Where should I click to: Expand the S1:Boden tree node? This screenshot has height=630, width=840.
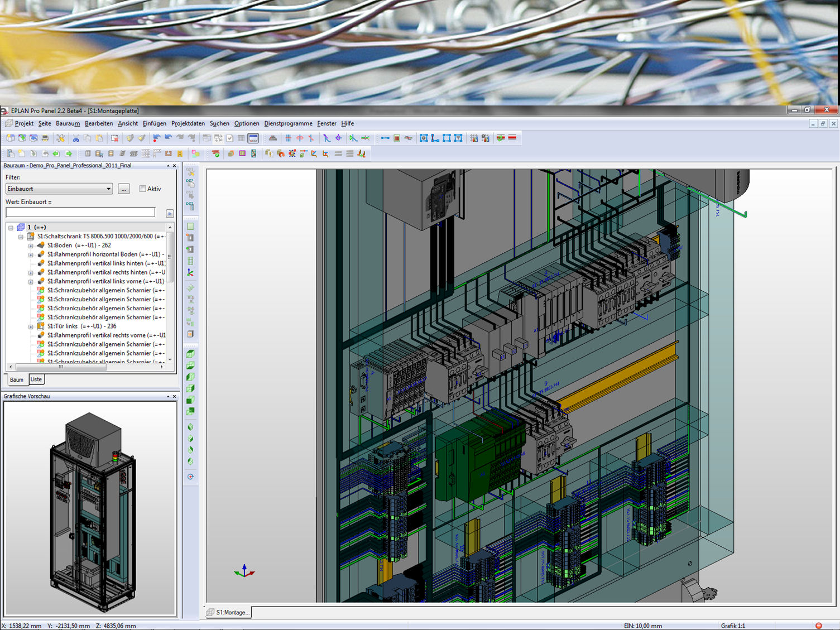click(31, 246)
